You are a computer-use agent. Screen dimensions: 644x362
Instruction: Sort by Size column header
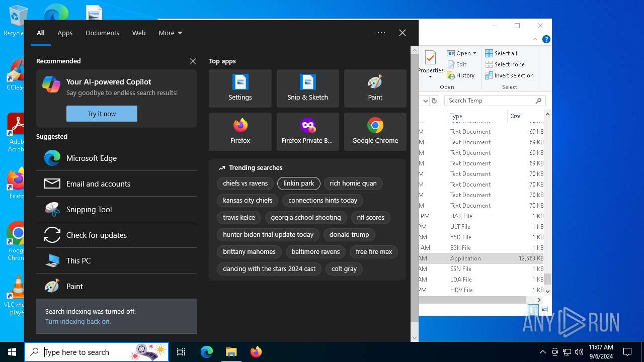pos(525,116)
